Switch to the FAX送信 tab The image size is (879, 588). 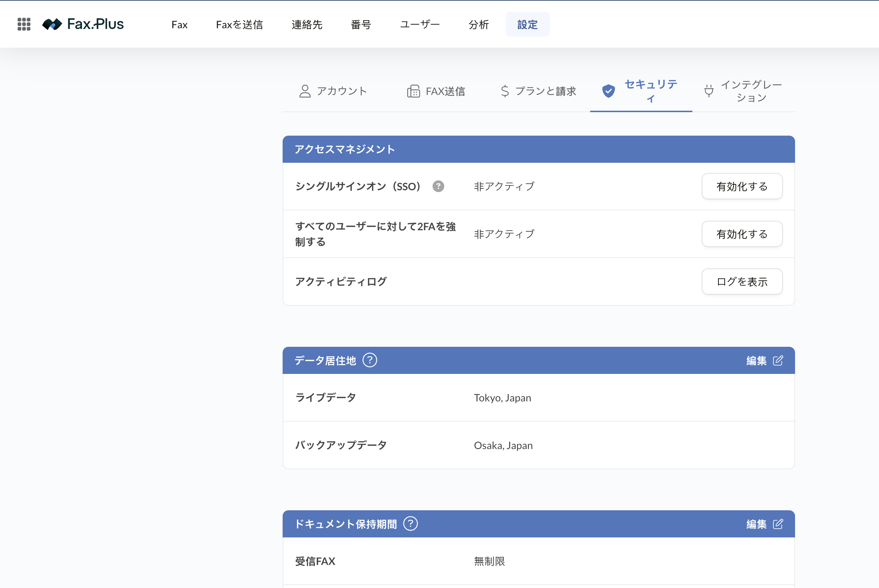pos(436,91)
